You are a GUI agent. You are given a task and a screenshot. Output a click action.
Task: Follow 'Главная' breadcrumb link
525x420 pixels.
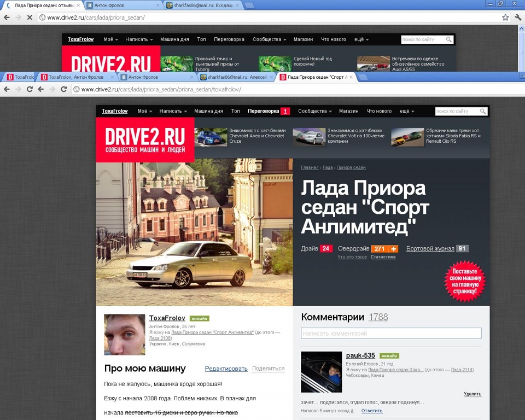[x=310, y=167]
